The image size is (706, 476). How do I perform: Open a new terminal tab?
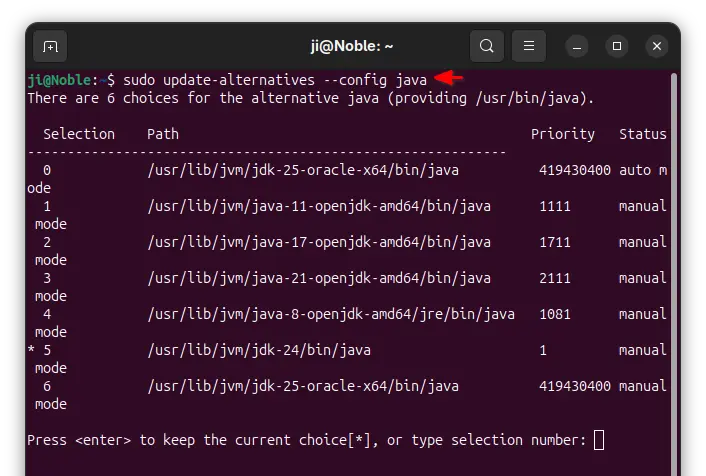click(x=50, y=46)
